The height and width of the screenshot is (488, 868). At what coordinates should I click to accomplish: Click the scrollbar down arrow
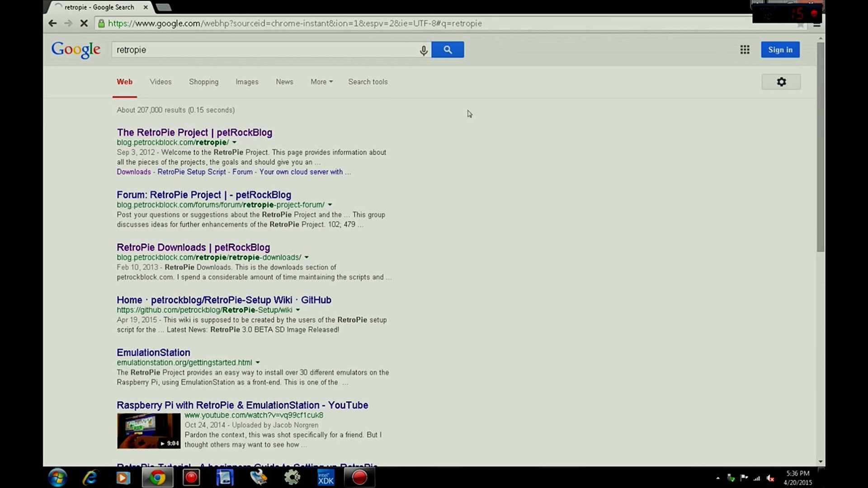(x=821, y=462)
